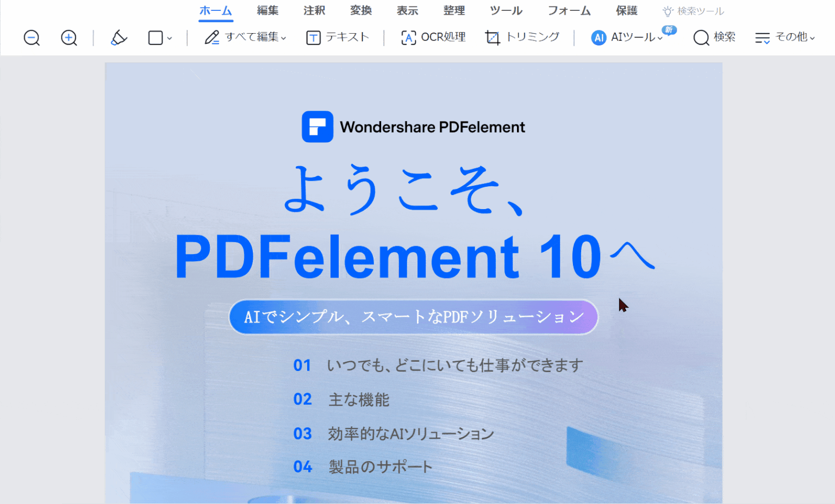Select the zoom in magnifier icon
This screenshot has width=835, height=504.
pyautogui.click(x=68, y=38)
